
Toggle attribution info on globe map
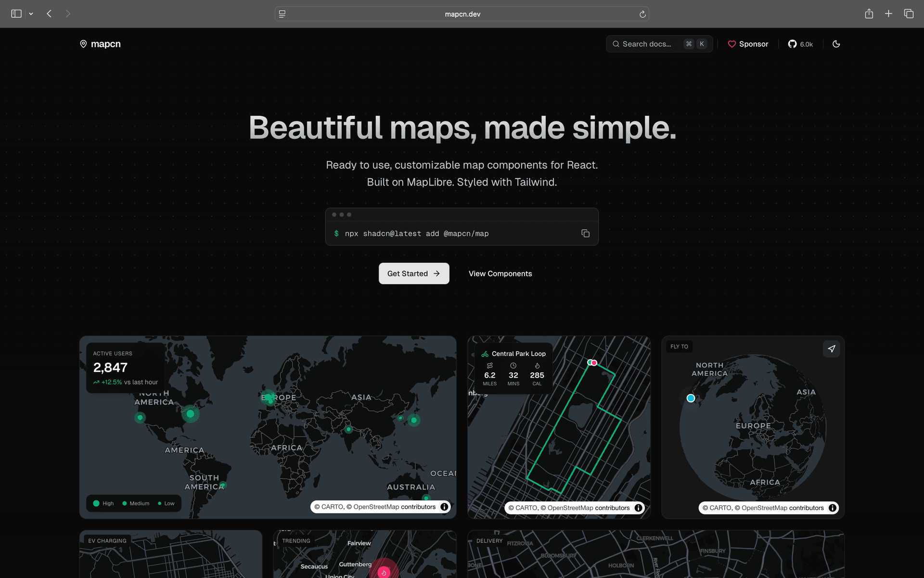(x=832, y=508)
